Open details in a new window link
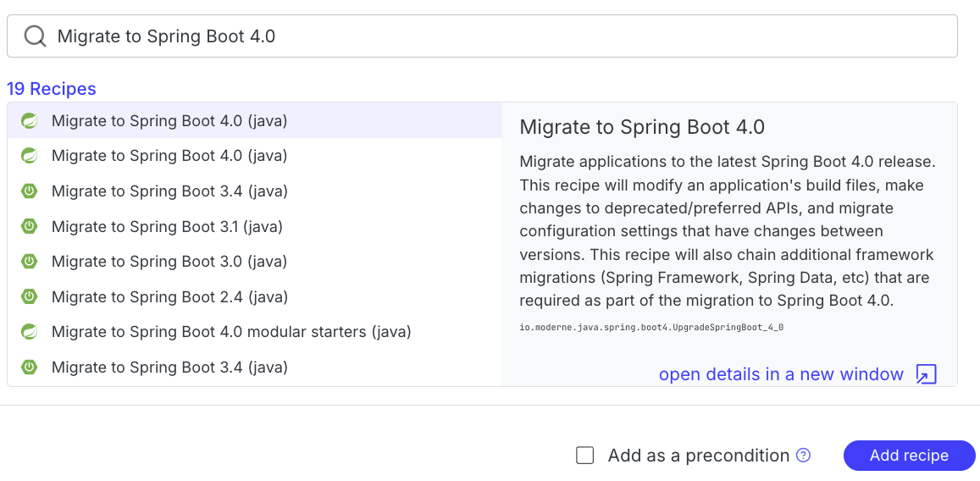Image resolution: width=980 pixels, height=481 pixels. 781,375
